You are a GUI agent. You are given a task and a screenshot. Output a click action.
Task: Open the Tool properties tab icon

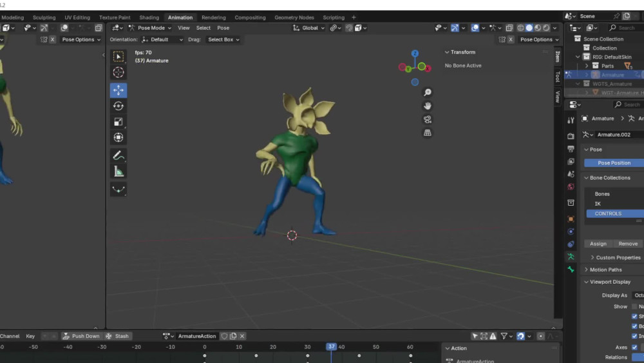pyautogui.click(x=571, y=120)
